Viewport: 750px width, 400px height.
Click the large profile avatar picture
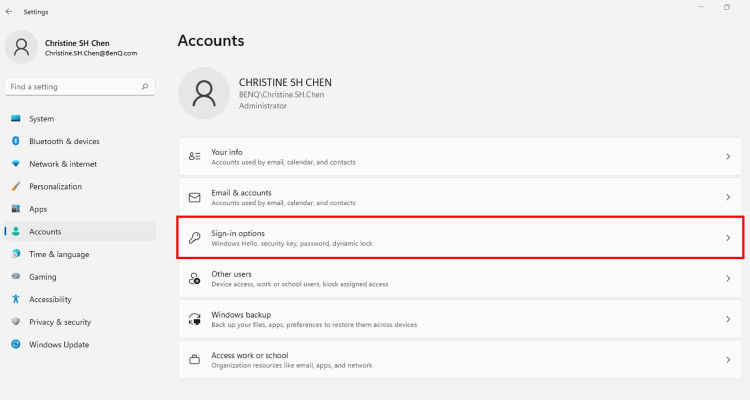(204, 93)
